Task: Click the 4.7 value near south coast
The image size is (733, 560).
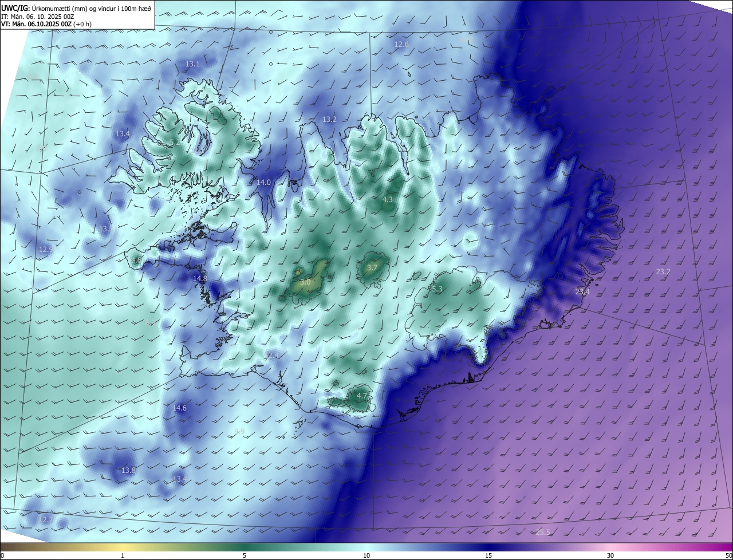Action: click(x=362, y=396)
